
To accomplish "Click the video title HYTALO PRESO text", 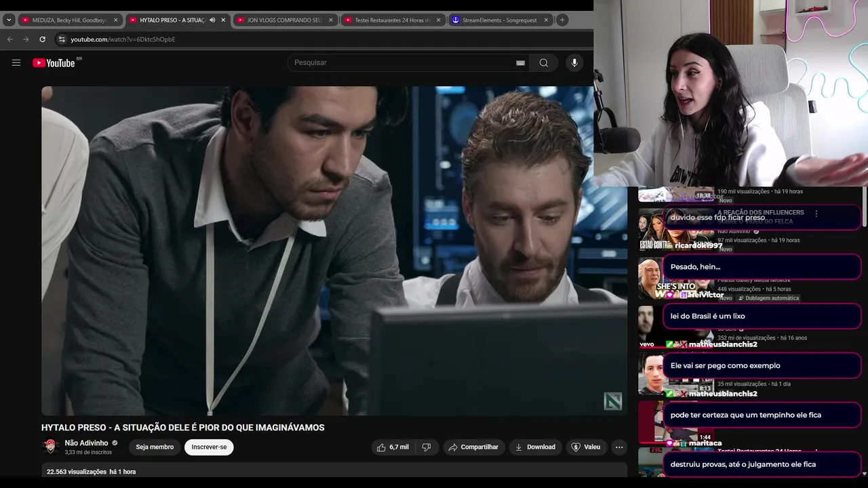I will 183,428.
